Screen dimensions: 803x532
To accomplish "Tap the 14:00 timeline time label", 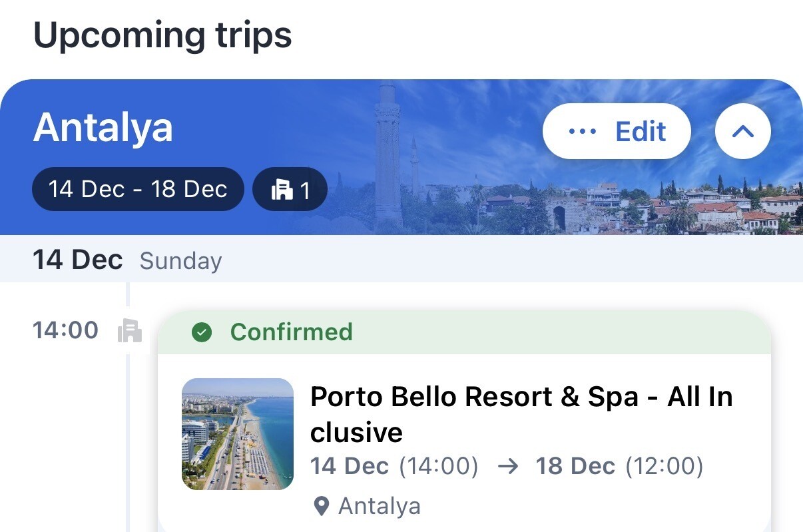I will [x=65, y=330].
